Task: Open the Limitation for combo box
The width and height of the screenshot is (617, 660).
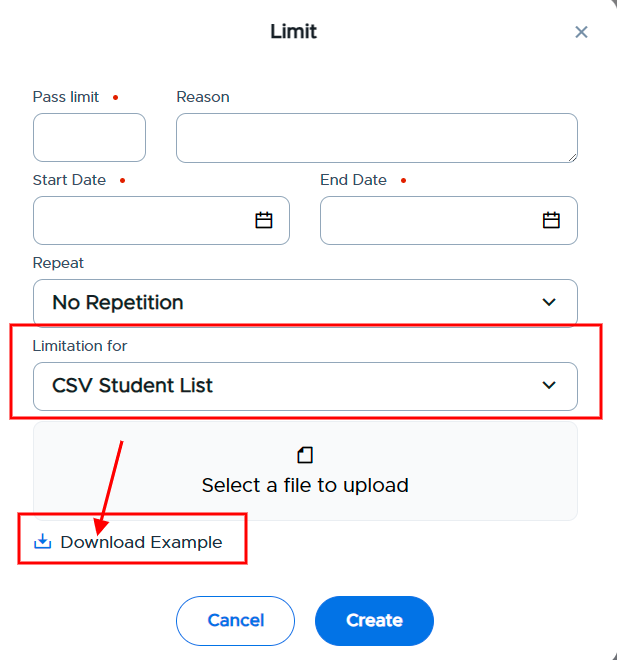Action: tap(305, 386)
